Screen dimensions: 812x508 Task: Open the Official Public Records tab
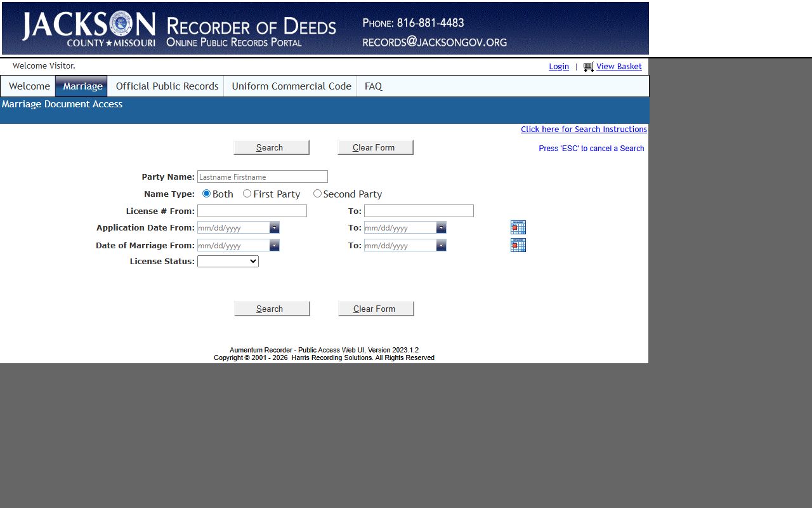167,86
